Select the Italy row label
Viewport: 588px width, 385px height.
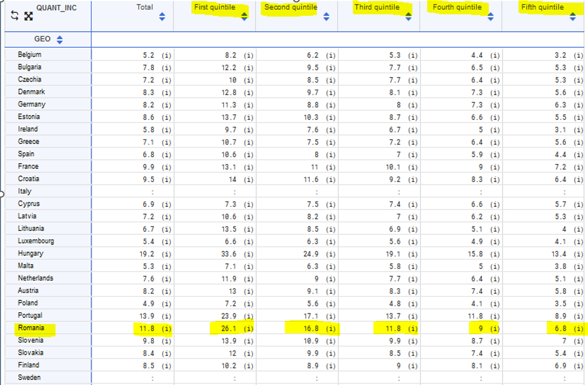pos(25,191)
